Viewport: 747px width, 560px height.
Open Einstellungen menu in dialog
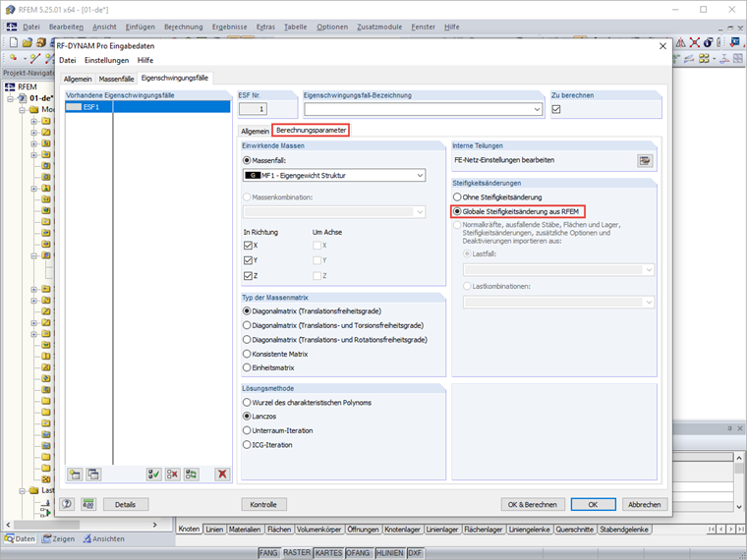click(107, 61)
